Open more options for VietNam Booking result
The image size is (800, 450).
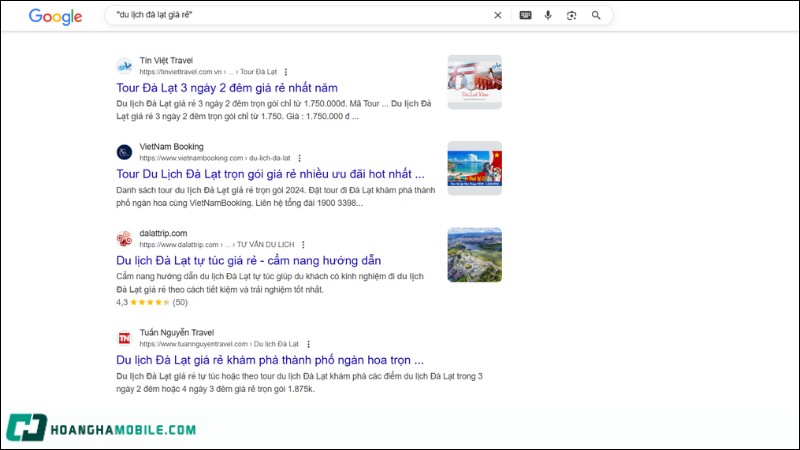pyautogui.click(x=299, y=158)
